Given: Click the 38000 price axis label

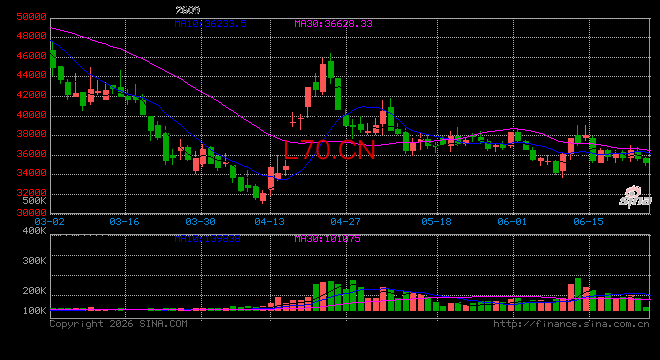Looking at the screenshot, I should [x=31, y=134].
